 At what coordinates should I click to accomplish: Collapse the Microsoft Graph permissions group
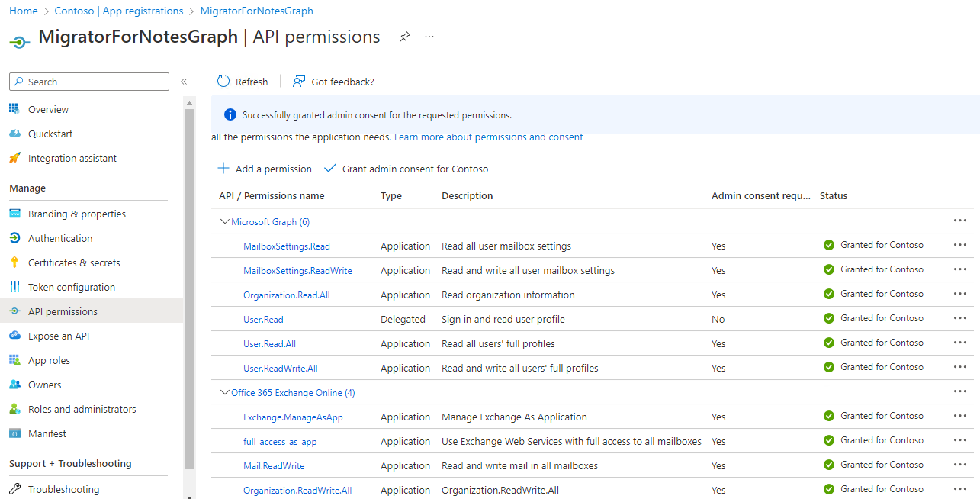pos(224,221)
